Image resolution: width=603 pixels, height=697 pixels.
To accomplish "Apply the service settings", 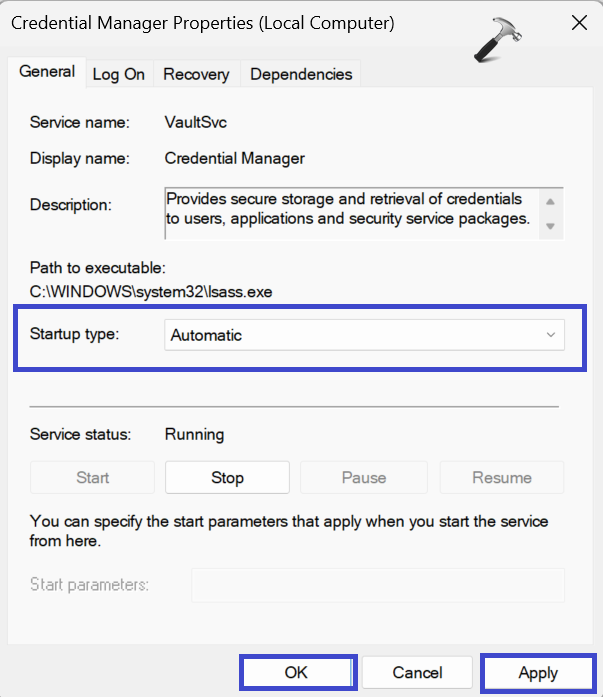I will (538, 672).
